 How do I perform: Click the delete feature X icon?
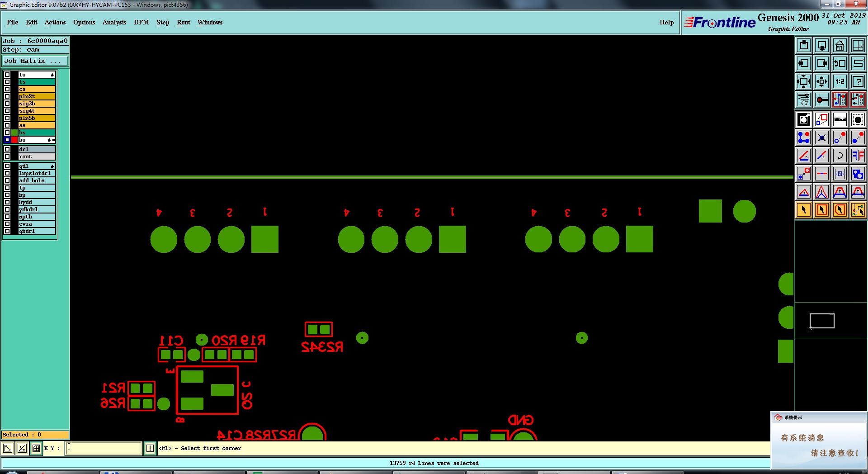tap(822, 137)
